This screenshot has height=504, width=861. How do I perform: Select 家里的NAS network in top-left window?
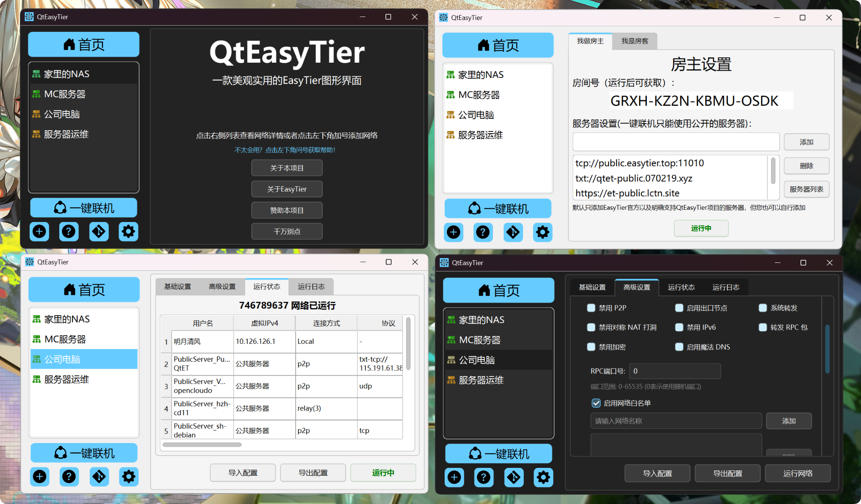[84, 74]
